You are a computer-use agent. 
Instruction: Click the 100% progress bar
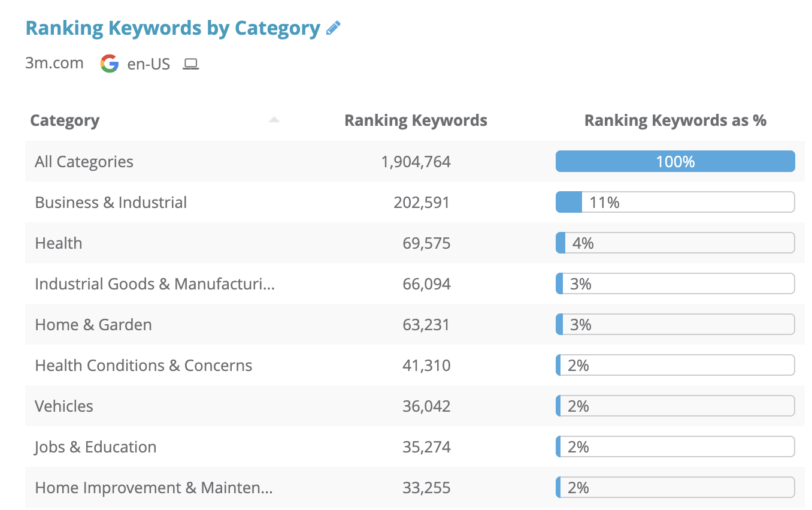tap(675, 162)
